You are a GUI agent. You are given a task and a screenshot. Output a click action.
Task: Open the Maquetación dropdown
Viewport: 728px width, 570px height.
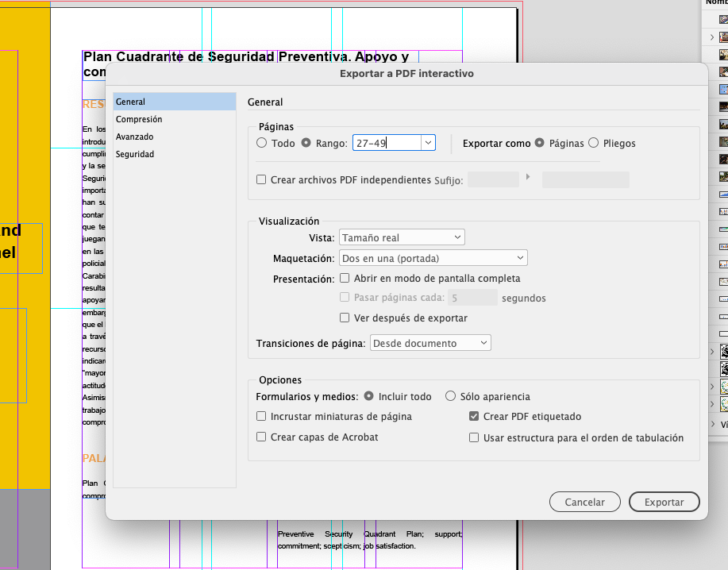coord(433,258)
